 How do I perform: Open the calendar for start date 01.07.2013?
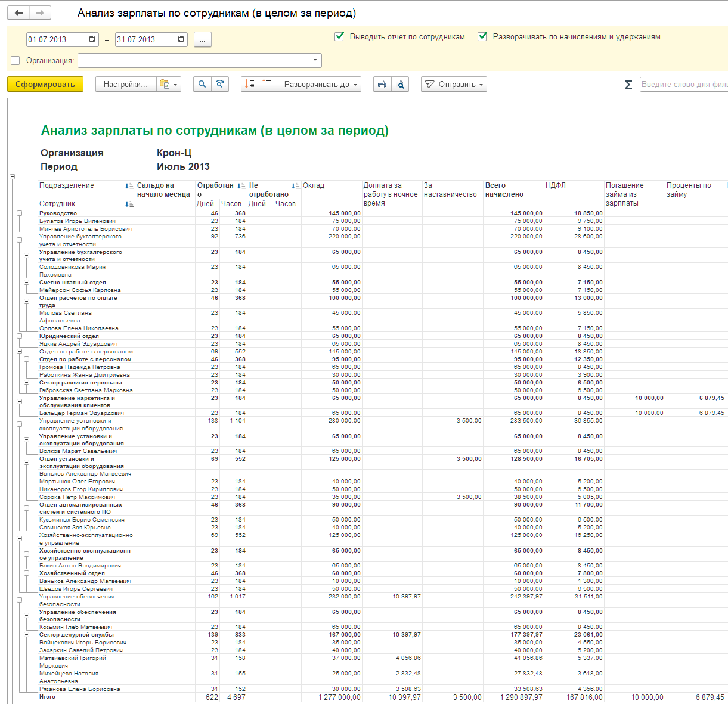(x=92, y=39)
